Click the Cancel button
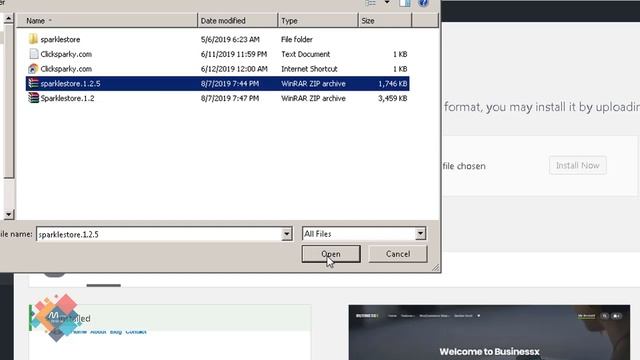Screen dimensions: 640x360 398,254
